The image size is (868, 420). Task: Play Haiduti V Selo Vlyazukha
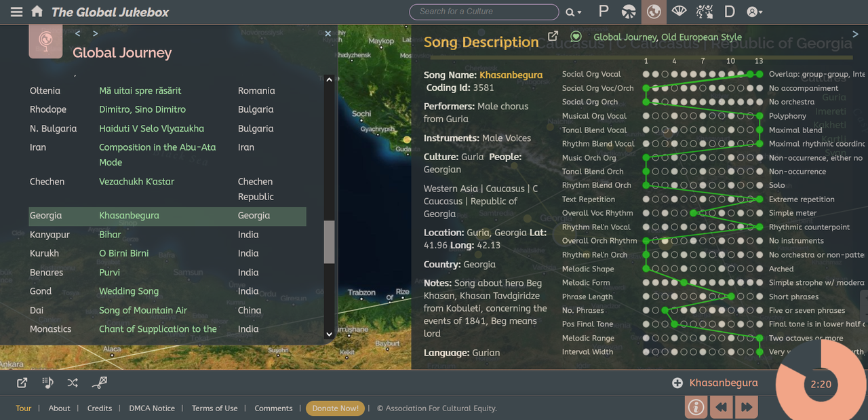click(x=151, y=128)
